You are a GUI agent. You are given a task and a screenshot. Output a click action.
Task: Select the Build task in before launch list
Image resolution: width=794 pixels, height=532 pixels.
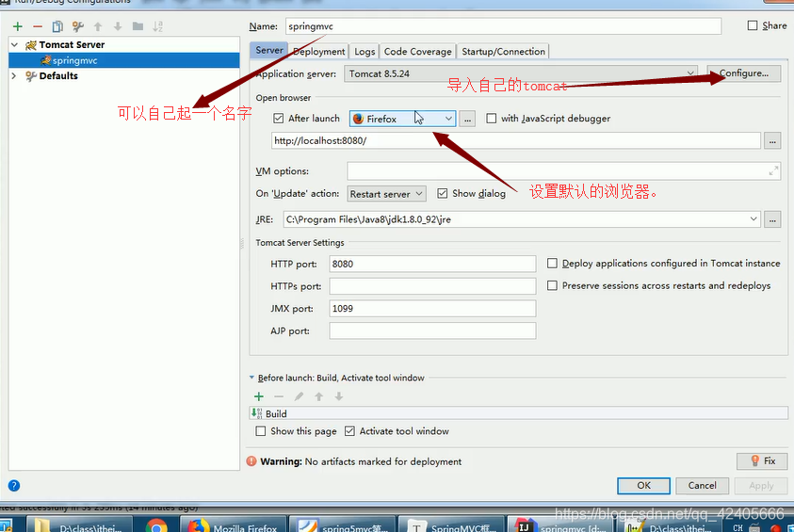coord(519,413)
